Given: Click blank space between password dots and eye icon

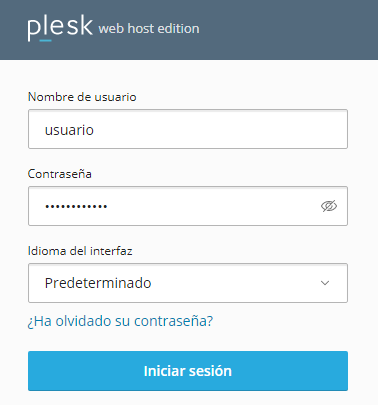Looking at the screenshot, I should point(213,206).
